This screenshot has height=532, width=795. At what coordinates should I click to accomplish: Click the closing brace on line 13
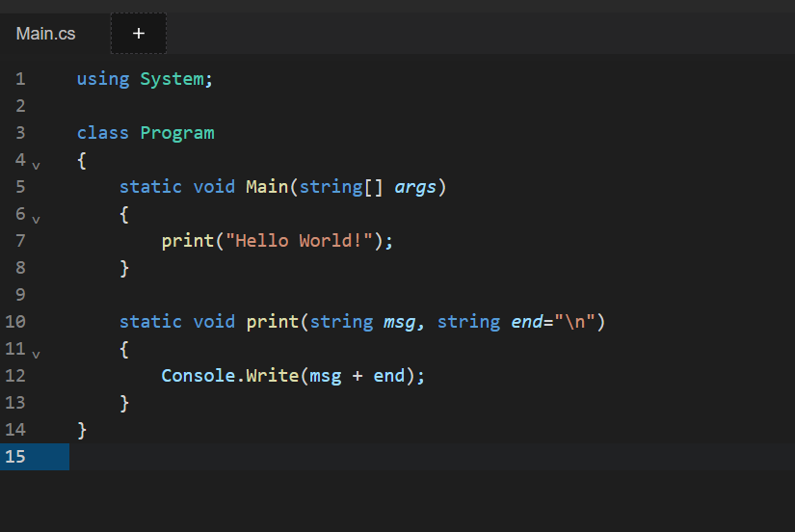tap(124, 403)
